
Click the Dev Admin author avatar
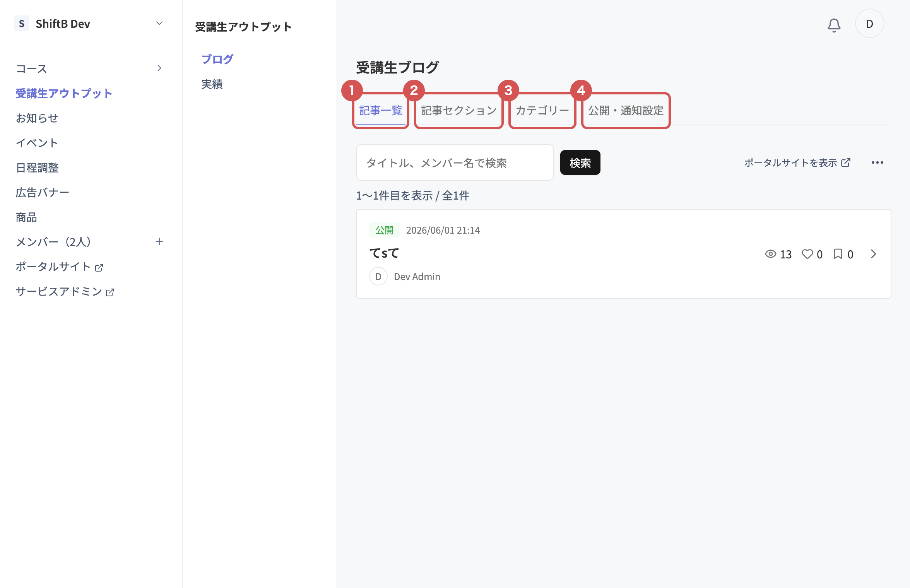(x=378, y=276)
